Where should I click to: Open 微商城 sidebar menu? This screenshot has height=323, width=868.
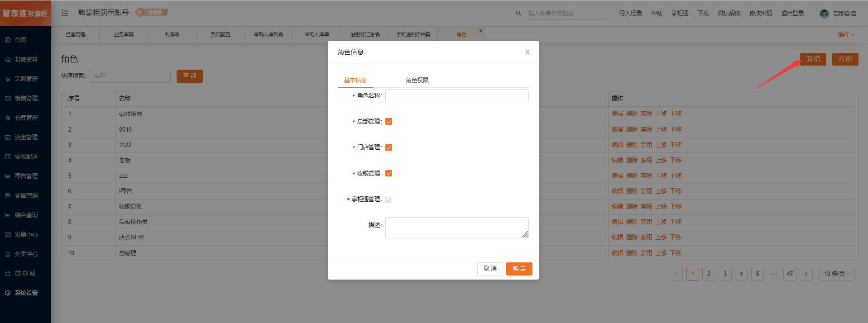click(x=25, y=273)
